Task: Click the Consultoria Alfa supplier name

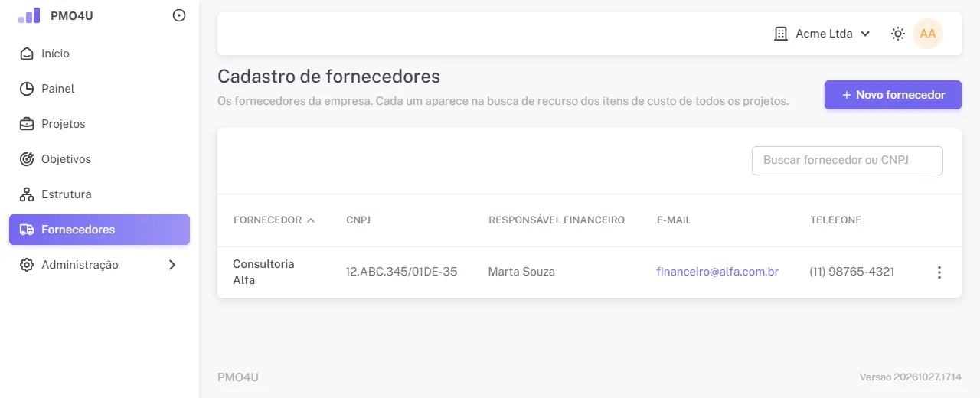Action: [263, 272]
